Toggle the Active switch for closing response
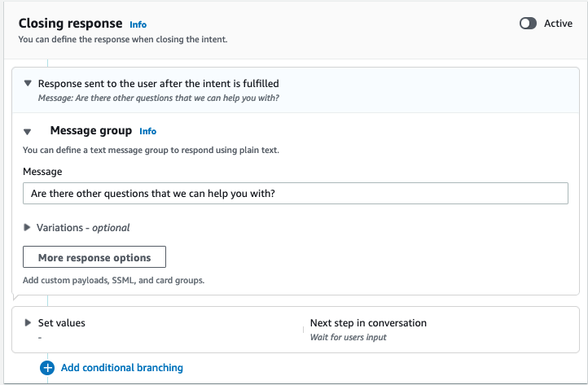 click(528, 24)
